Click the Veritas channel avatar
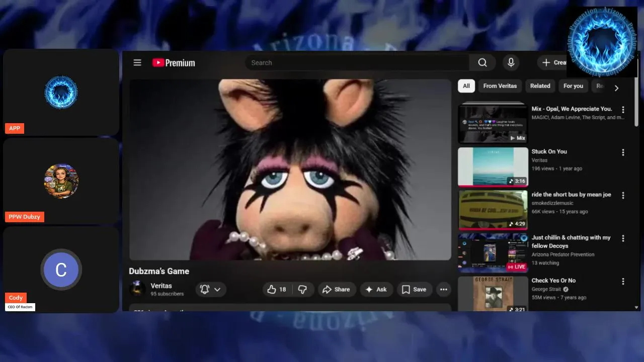Image resolution: width=644 pixels, height=362 pixels. [x=137, y=289]
